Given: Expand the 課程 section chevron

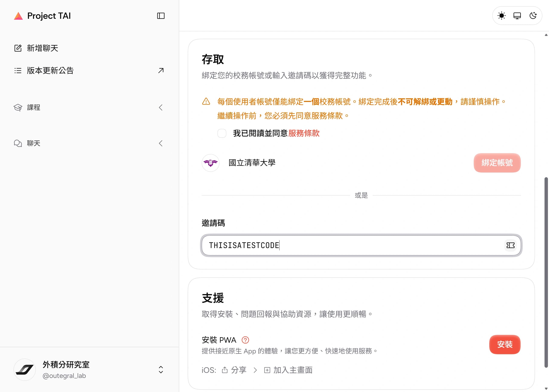Looking at the screenshot, I should (161, 107).
